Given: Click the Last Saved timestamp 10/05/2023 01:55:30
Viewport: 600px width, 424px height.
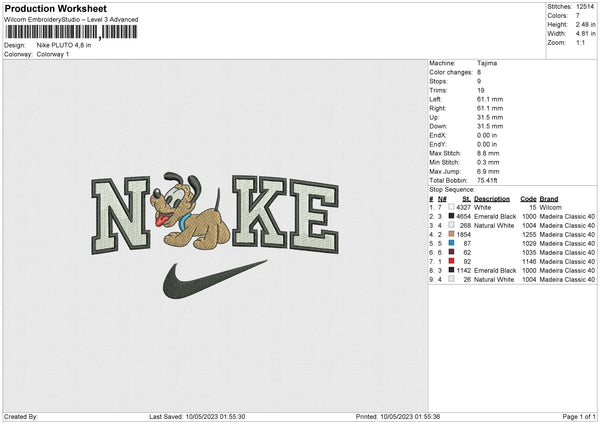Looking at the screenshot, I should 215,417.
